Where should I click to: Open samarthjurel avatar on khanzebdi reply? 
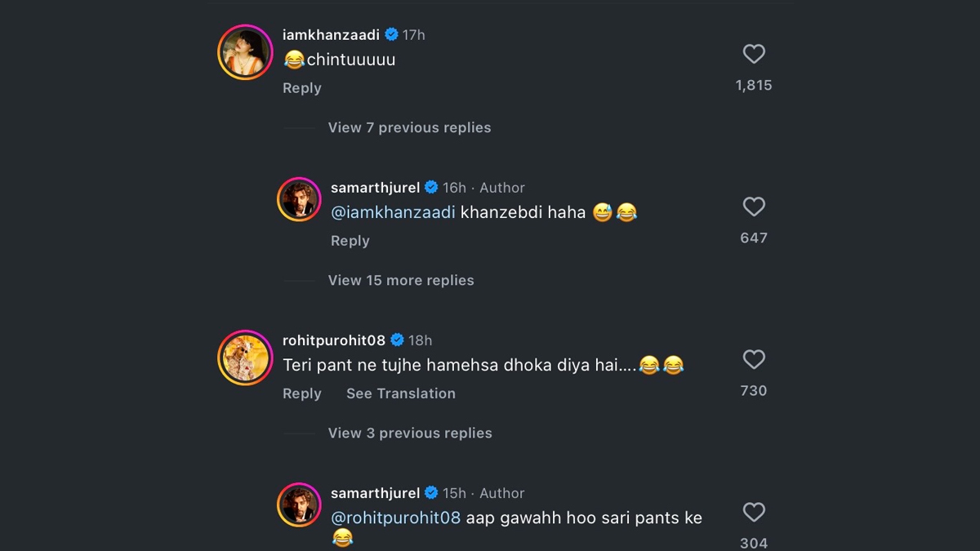(299, 199)
